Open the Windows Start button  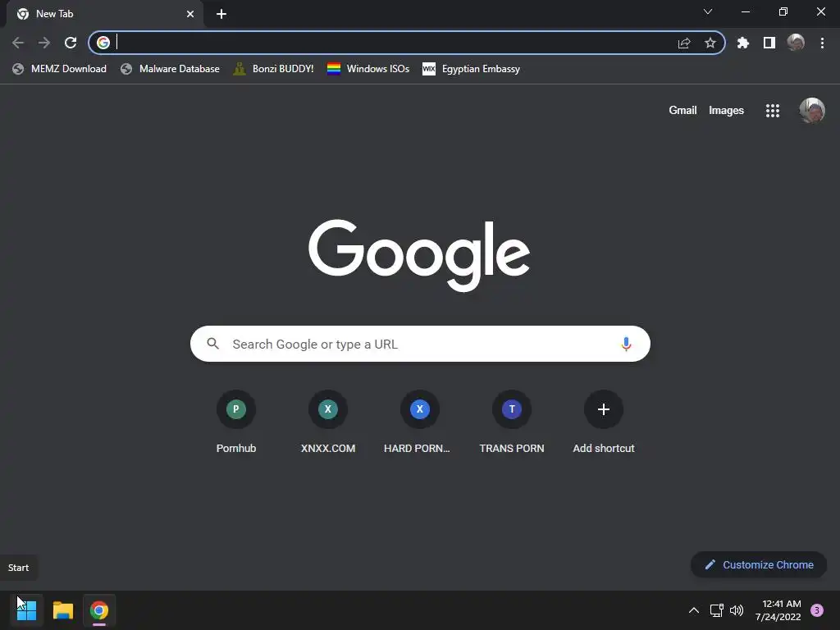(x=26, y=610)
